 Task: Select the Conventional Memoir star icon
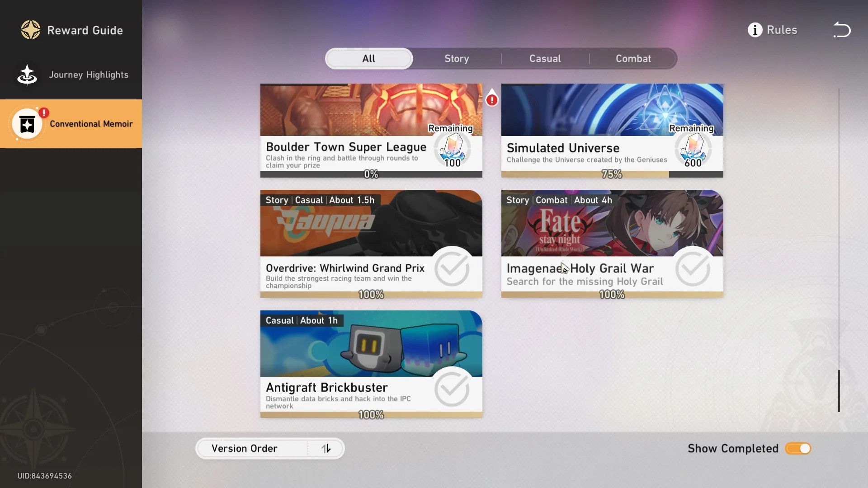pyautogui.click(x=27, y=124)
